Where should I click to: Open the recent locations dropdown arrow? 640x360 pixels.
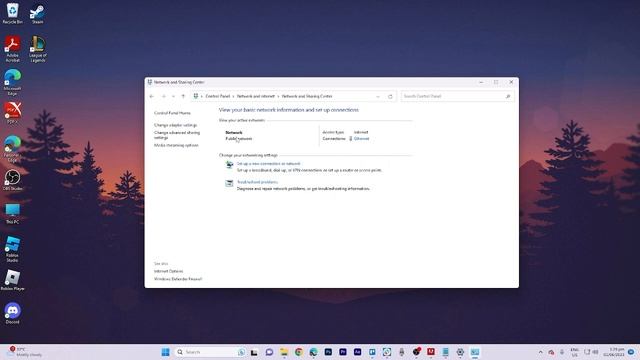point(173,96)
